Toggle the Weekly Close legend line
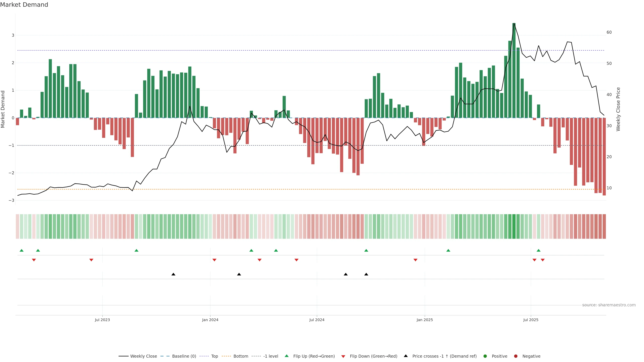The width and height of the screenshot is (644, 362). 123,356
